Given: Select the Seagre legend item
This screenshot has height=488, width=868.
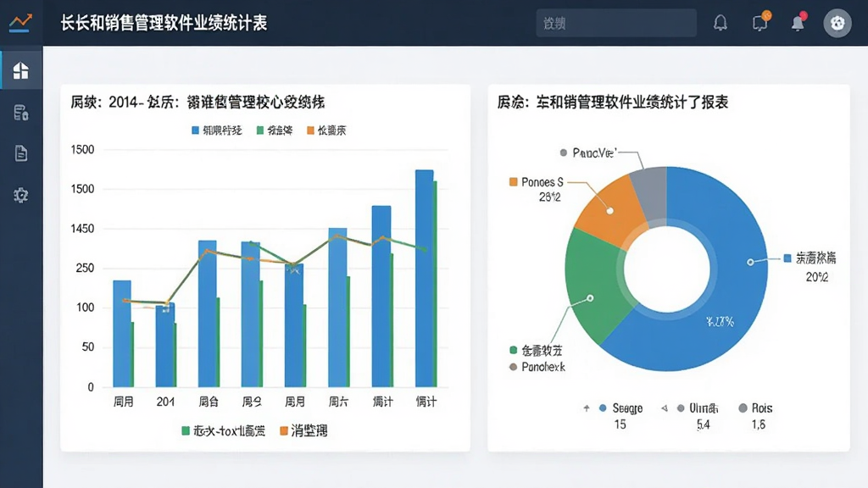Looking at the screenshot, I should (x=620, y=408).
